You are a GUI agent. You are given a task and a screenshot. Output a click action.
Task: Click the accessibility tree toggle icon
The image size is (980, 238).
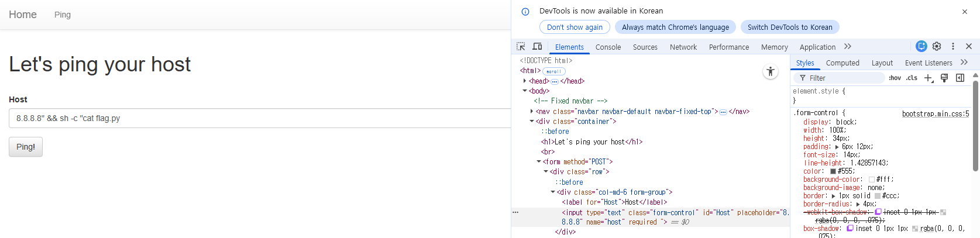pyautogui.click(x=771, y=72)
